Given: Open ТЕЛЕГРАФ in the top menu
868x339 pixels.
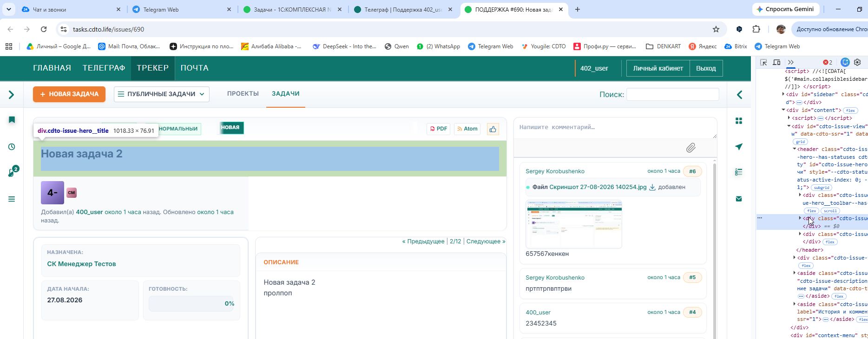Looking at the screenshot, I should tap(104, 68).
